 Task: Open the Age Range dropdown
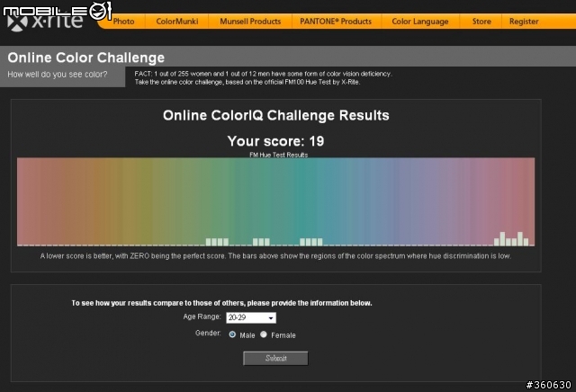click(x=251, y=317)
